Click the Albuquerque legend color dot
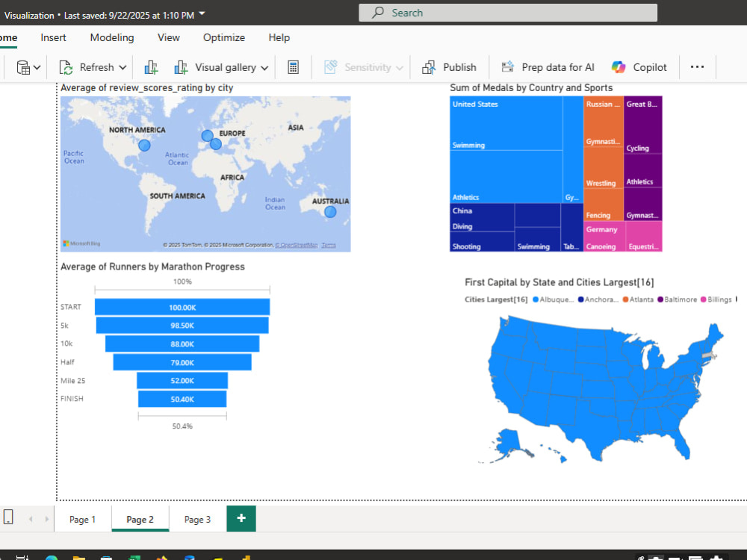The image size is (747, 560). coord(536,299)
